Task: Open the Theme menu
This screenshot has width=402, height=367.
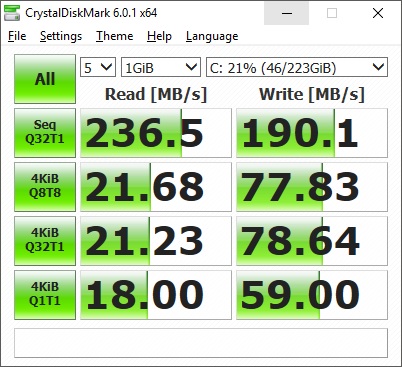Action: (x=115, y=36)
